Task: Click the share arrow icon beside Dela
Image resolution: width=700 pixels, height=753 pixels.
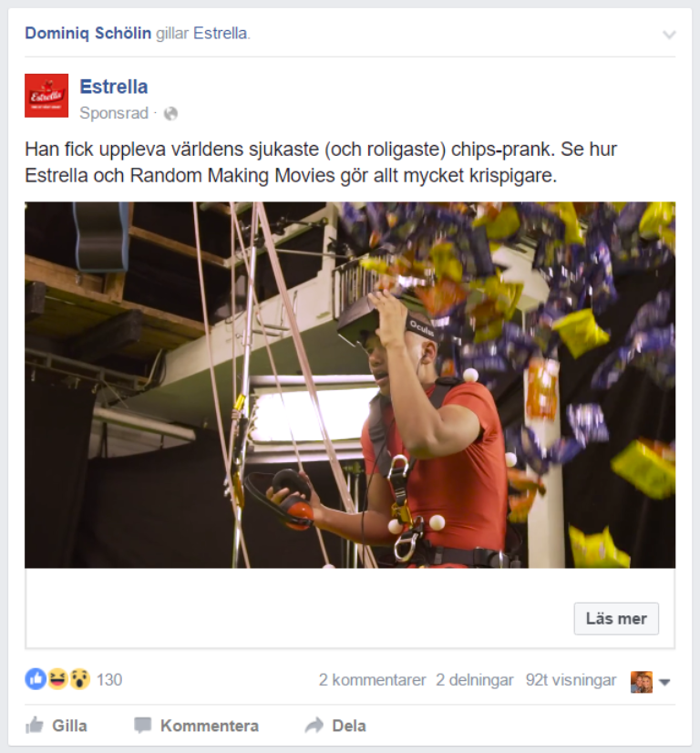Action: click(314, 725)
